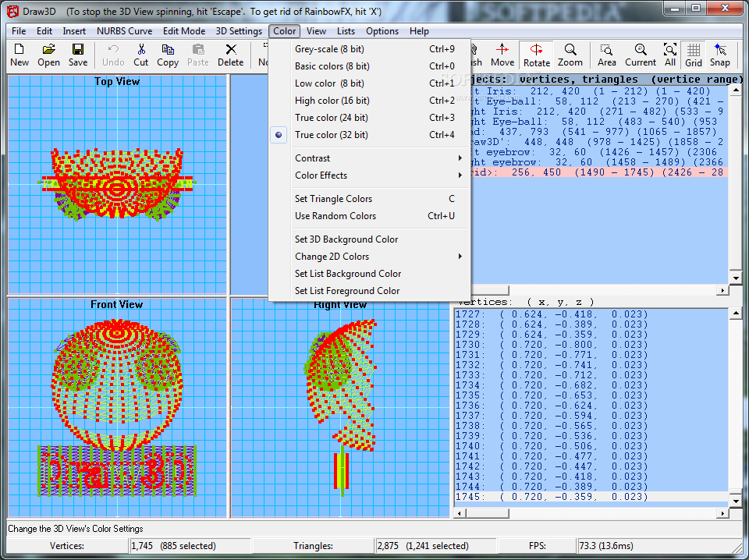Click inside the Top View pane
The height and width of the screenshot is (560, 749).
[x=117, y=185]
